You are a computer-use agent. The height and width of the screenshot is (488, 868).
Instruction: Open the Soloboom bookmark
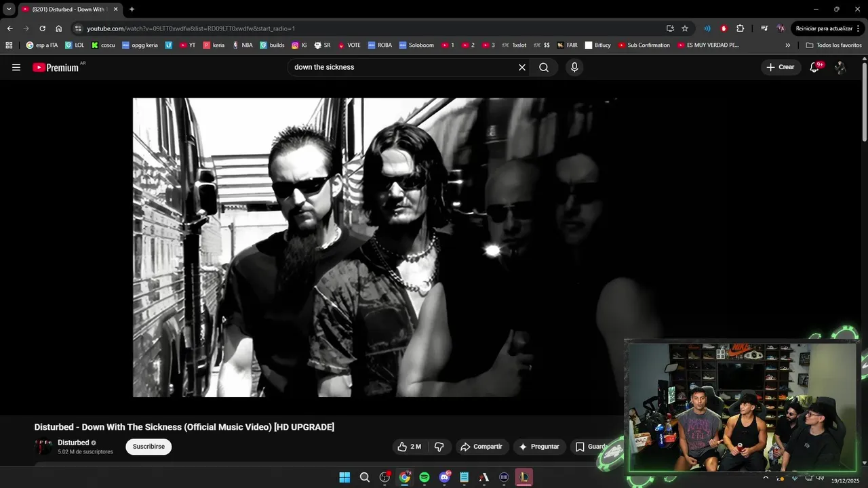(x=416, y=45)
